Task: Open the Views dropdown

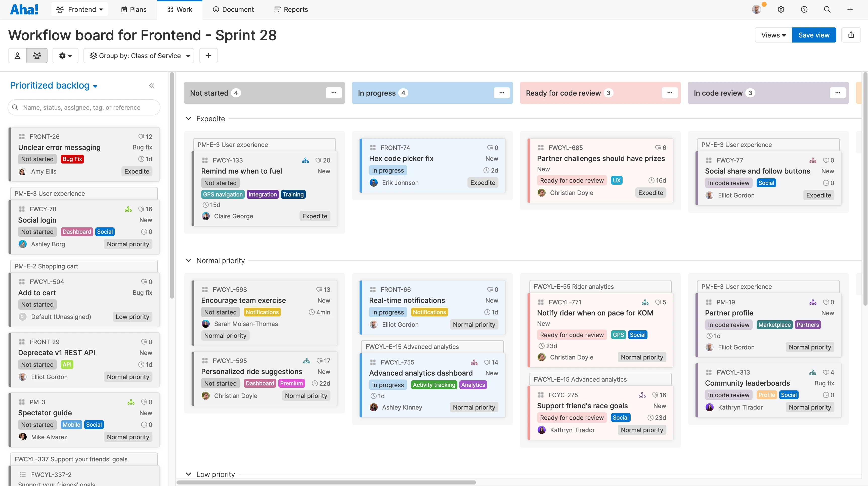Action: (x=773, y=35)
